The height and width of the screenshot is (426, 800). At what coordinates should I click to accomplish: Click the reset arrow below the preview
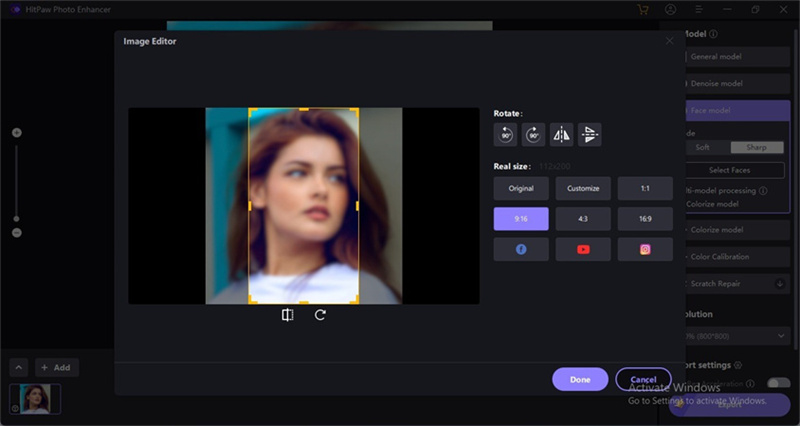click(320, 315)
